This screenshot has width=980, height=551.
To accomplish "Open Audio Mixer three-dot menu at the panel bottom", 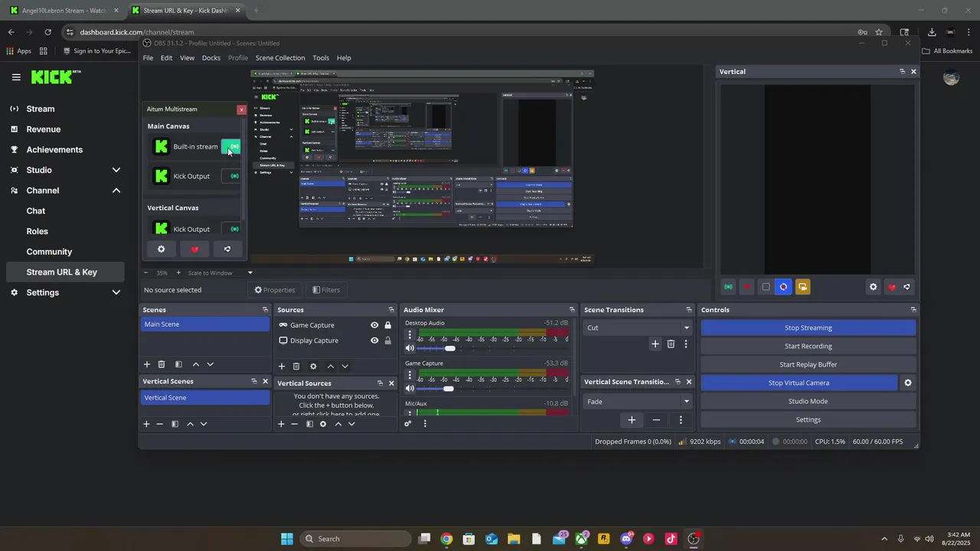I will 425,423.
